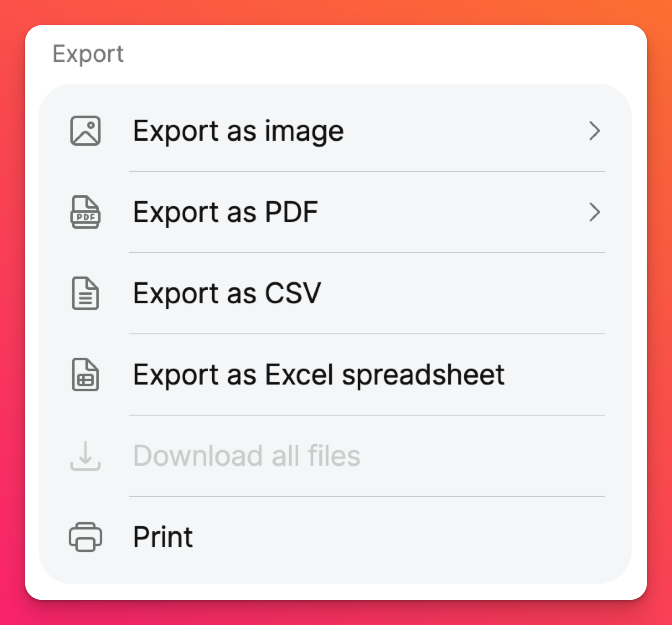Select the Print option

click(163, 537)
